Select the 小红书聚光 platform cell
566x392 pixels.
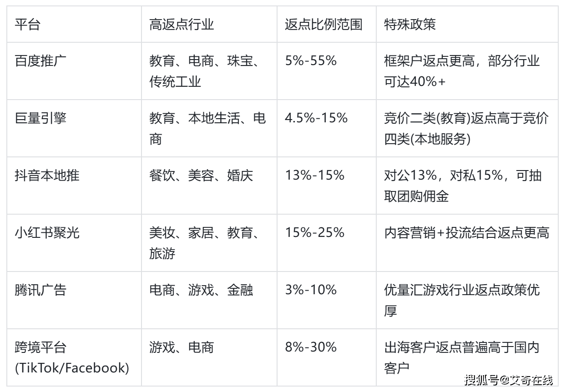tap(47, 233)
